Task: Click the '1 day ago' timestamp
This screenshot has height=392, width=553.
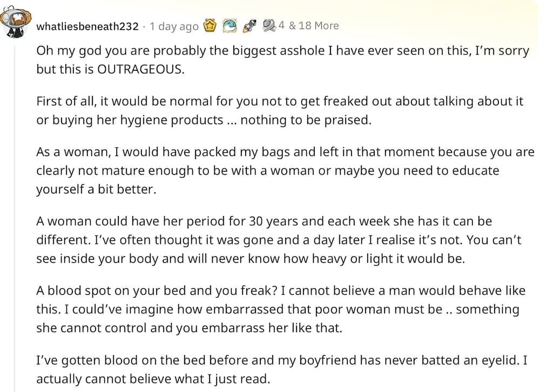Action: point(174,26)
